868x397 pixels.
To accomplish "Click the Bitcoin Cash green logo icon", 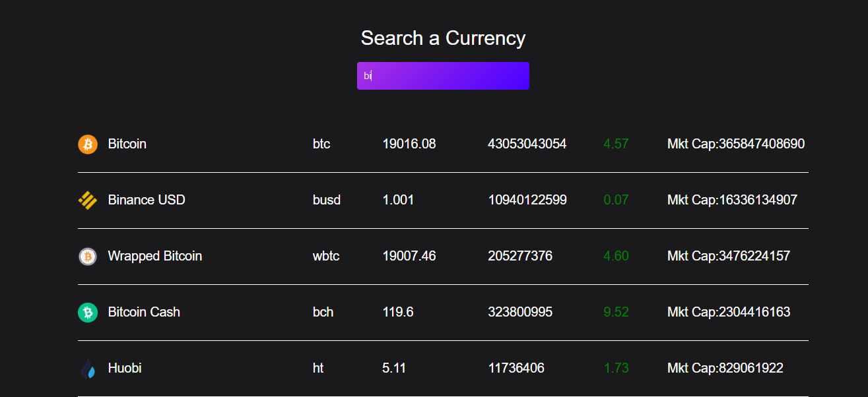I will [86, 311].
